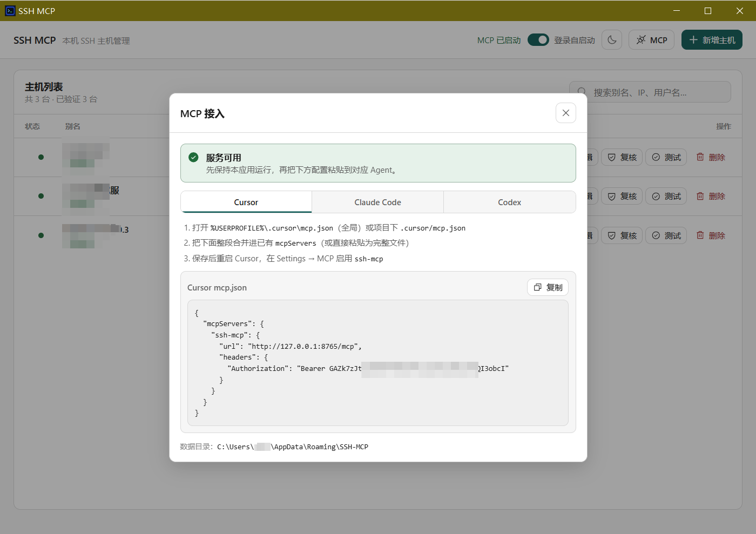Close the MCP 接入 dialog

point(566,113)
